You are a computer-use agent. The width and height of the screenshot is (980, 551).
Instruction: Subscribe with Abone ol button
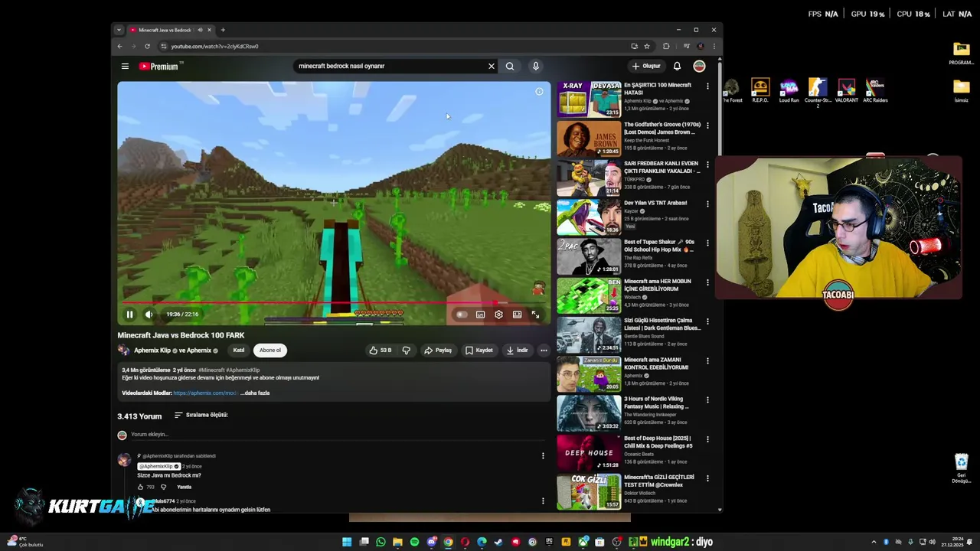coord(269,350)
